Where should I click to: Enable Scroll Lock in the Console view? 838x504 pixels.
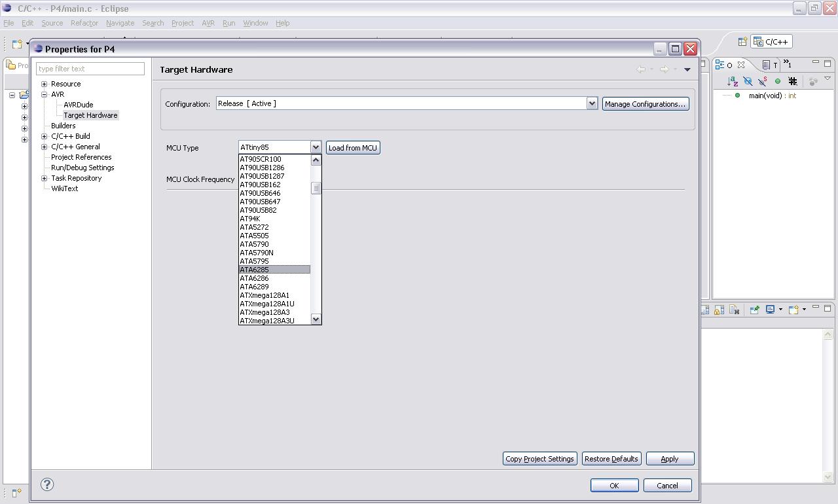pyautogui.click(x=719, y=310)
